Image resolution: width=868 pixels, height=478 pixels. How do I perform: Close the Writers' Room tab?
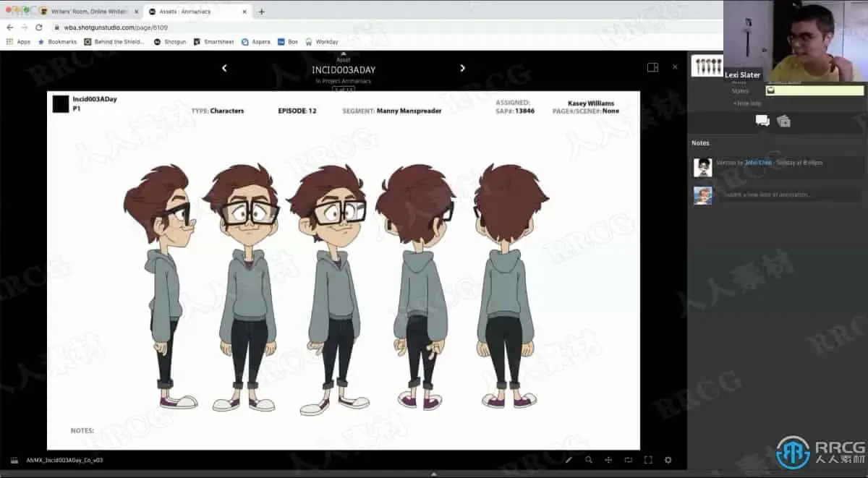click(136, 12)
